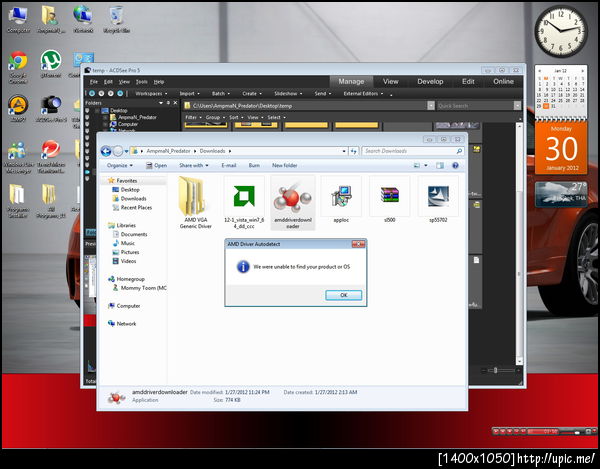Select the sl500 archive file
This screenshot has width=600, height=469.
[390, 200]
